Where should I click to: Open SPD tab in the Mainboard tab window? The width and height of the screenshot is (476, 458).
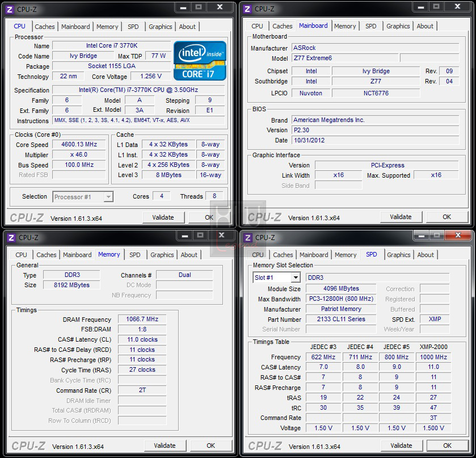370,26
